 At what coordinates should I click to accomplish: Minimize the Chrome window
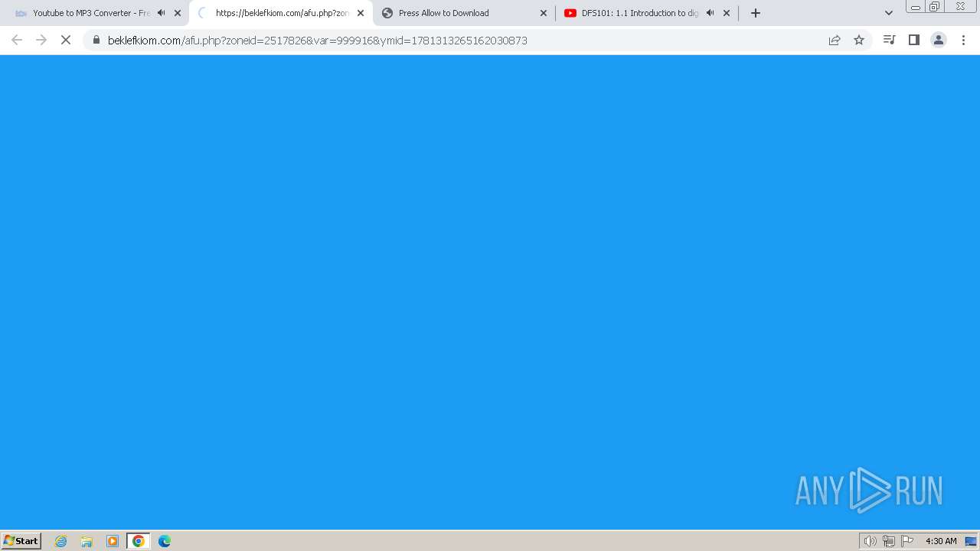click(915, 6)
